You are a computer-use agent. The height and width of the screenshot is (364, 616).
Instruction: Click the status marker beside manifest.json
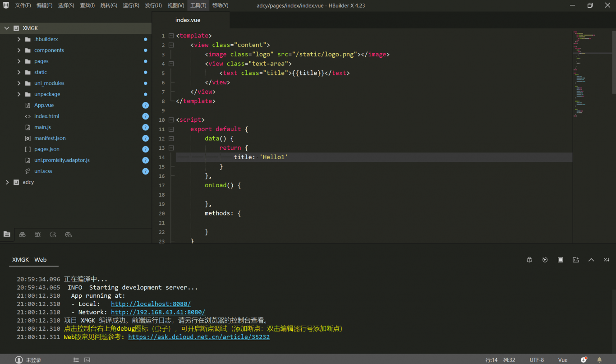point(145,138)
